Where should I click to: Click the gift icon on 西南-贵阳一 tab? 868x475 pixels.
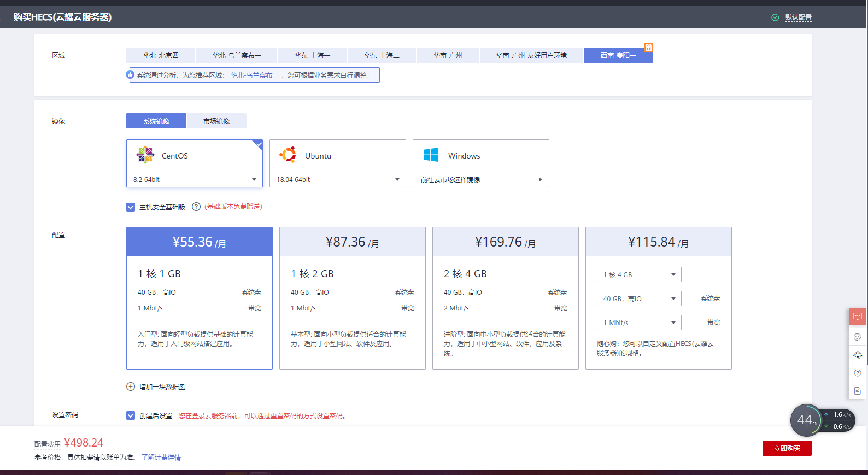click(649, 48)
